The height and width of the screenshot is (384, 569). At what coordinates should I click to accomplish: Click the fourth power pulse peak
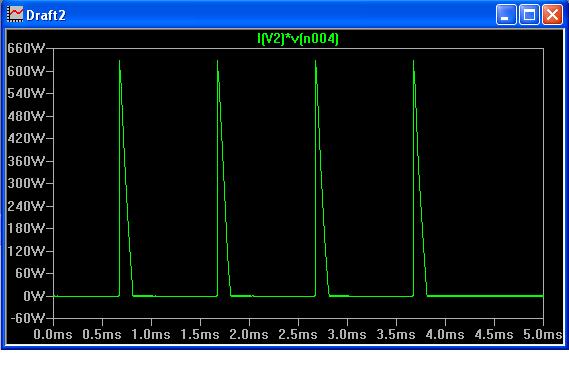pos(413,61)
